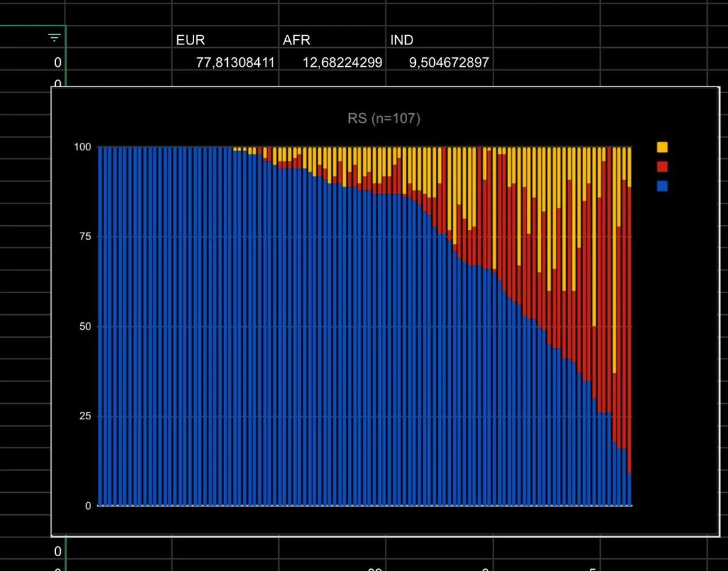Click the chart title RS (n=107)

click(x=384, y=119)
